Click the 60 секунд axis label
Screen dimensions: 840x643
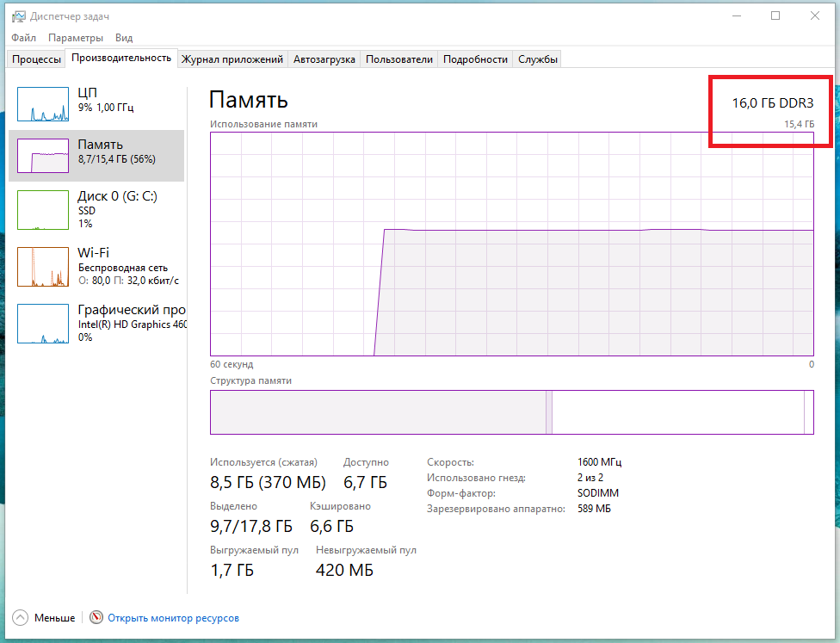click(x=232, y=364)
